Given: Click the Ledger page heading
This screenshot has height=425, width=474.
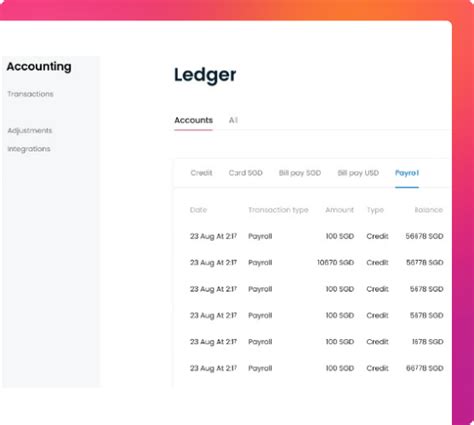Looking at the screenshot, I should click(x=205, y=75).
